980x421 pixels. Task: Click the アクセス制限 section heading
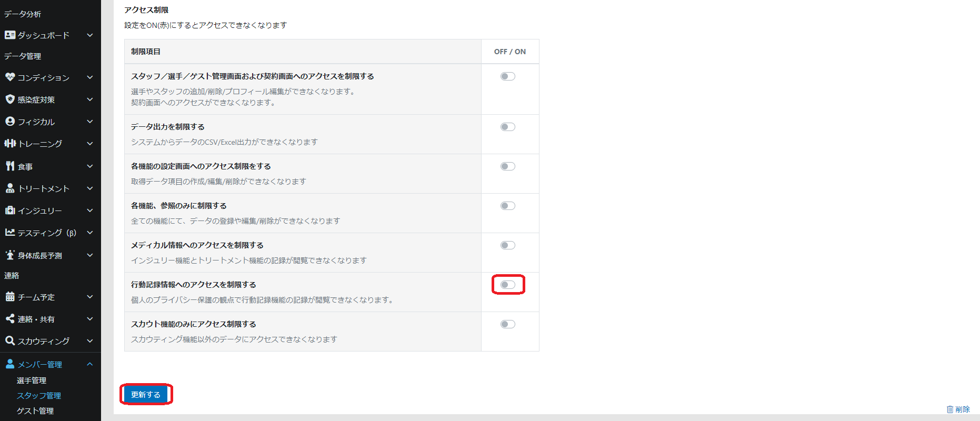[146, 10]
